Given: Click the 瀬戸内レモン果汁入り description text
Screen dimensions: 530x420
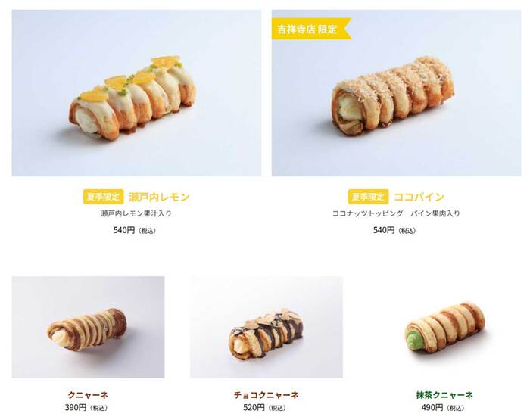Looking at the screenshot, I should (136, 213).
